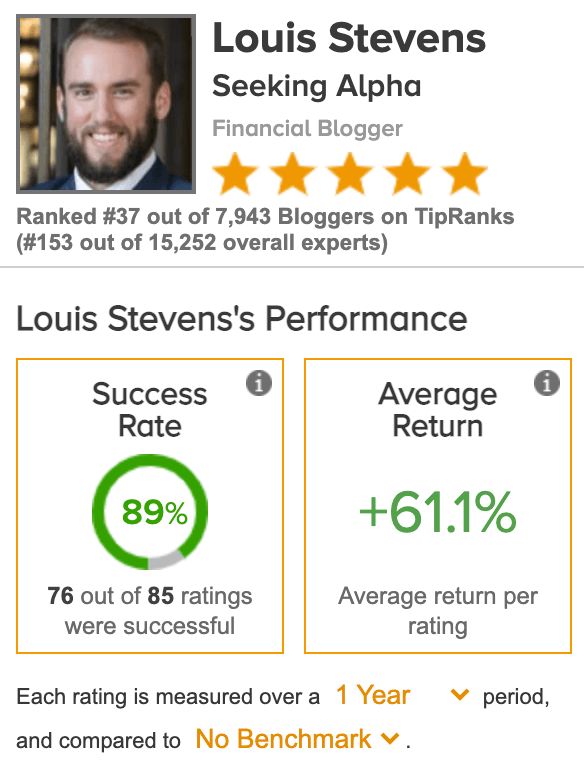The width and height of the screenshot is (584, 762).
Task: Click the green success rate donut chart
Action: [x=150, y=512]
